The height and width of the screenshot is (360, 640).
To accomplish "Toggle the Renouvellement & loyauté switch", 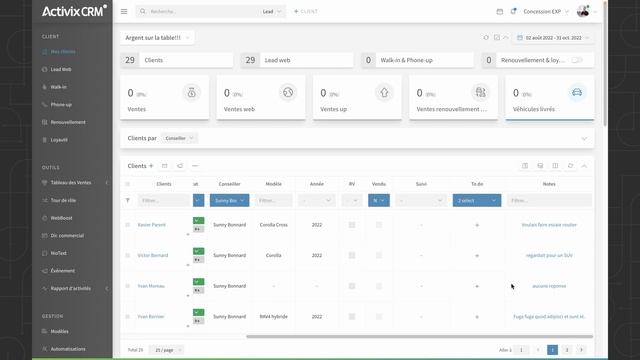I will tap(577, 60).
